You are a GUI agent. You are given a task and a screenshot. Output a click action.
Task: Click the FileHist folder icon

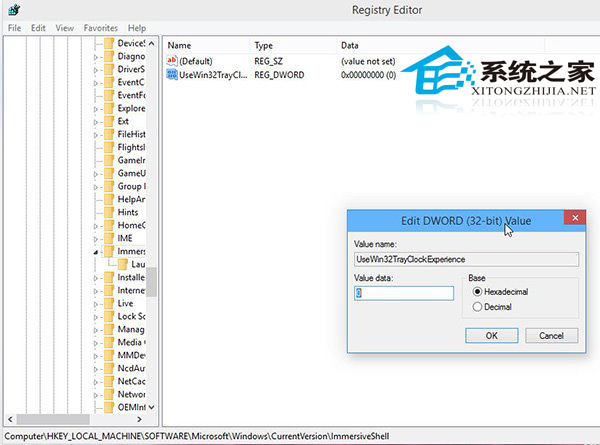(x=109, y=134)
